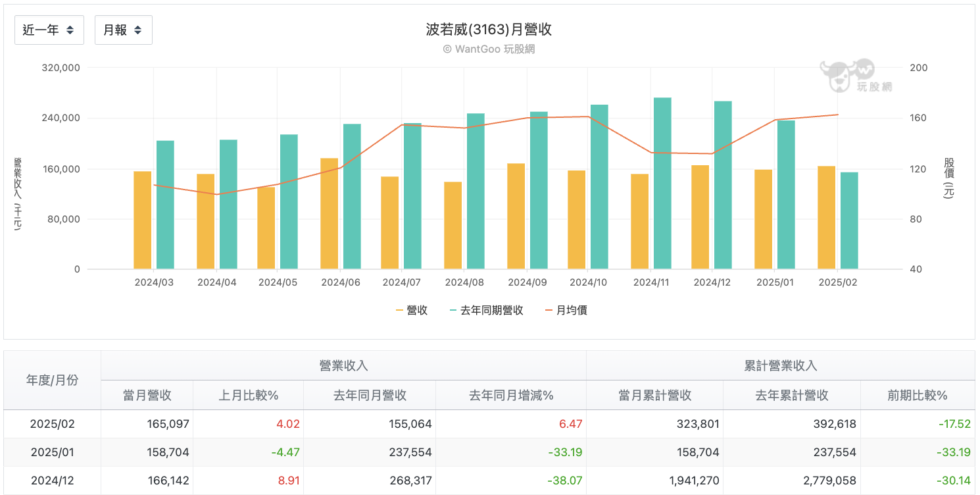
Task: Click the 2024/03 yellow revenue bar
Action: [143, 220]
